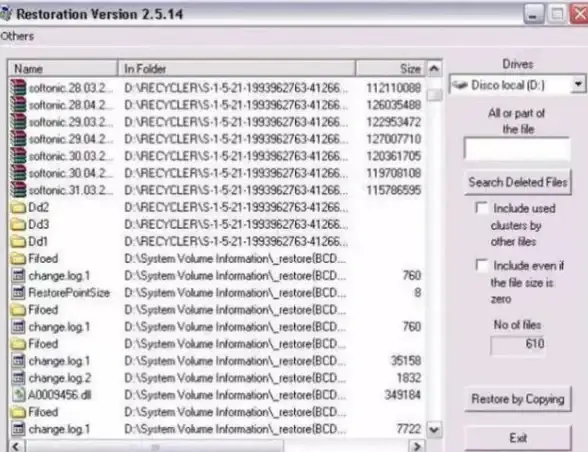Enable Include used clusters by other files
This screenshot has width=588, height=452.
point(481,208)
